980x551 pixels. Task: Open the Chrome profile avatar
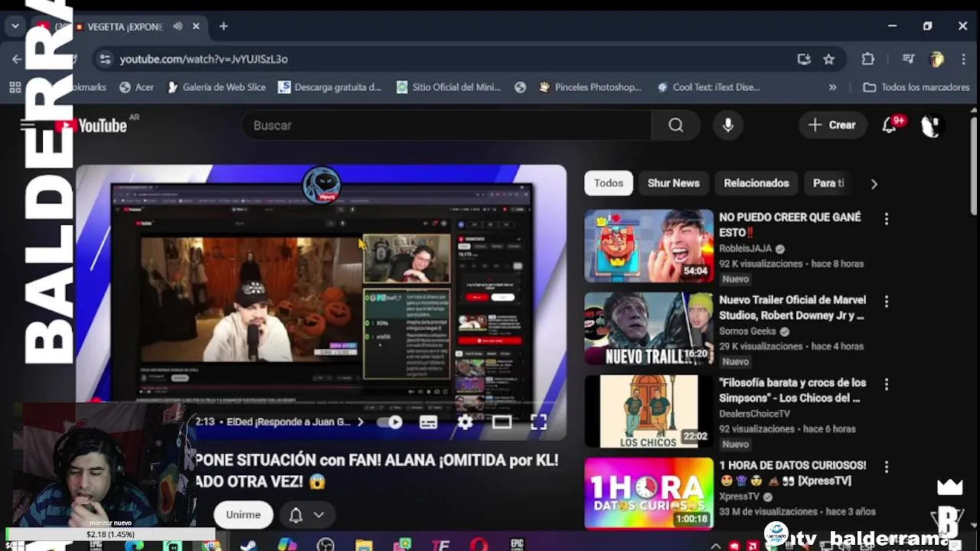click(936, 59)
